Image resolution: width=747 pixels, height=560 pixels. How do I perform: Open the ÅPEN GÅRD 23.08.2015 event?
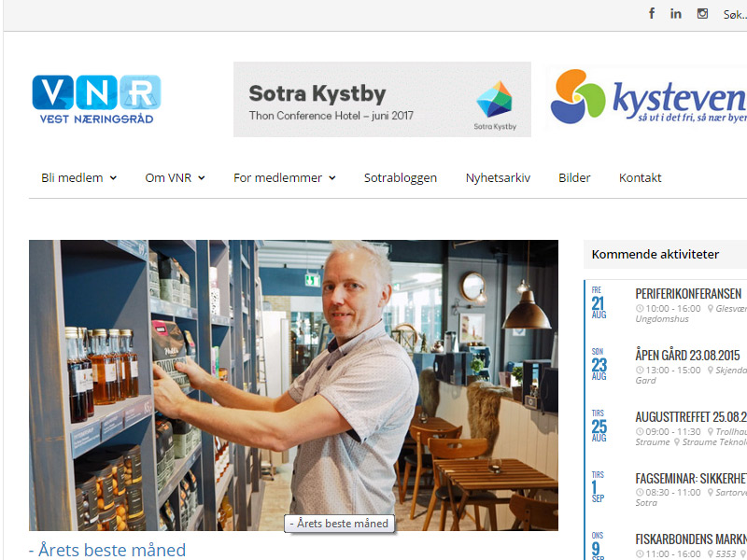pyautogui.click(x=687, y=356)
